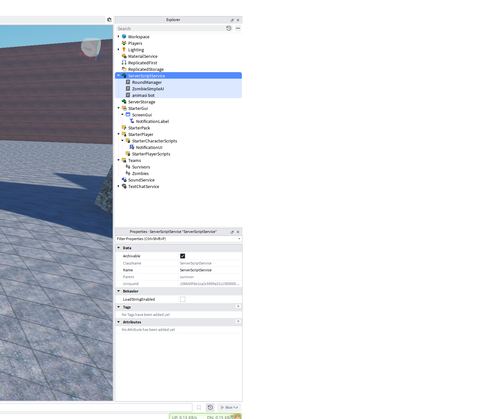Click the StarterPlayer icon
The height and width of the screenshot is (419, 500).
pos(124,134)
